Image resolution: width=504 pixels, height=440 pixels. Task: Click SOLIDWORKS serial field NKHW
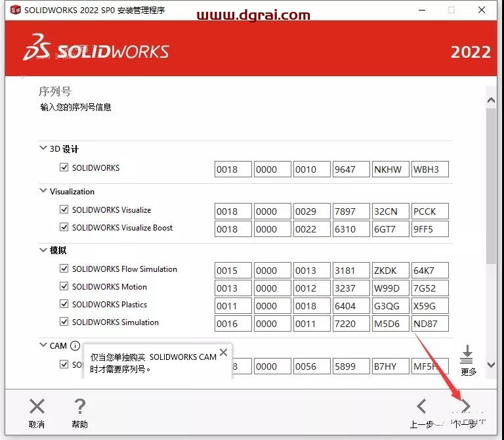[x=390, y=169]
